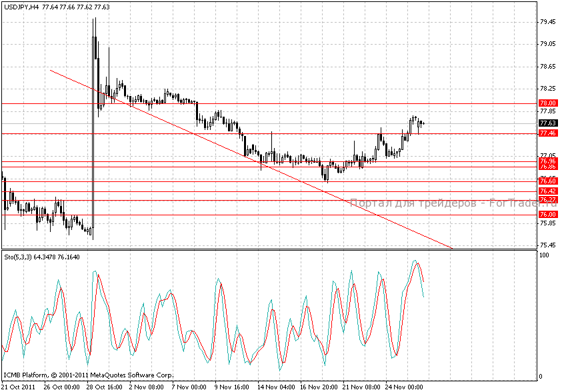
Task: Click the tall 28 Oct spike candle
Action: point(93,129)
